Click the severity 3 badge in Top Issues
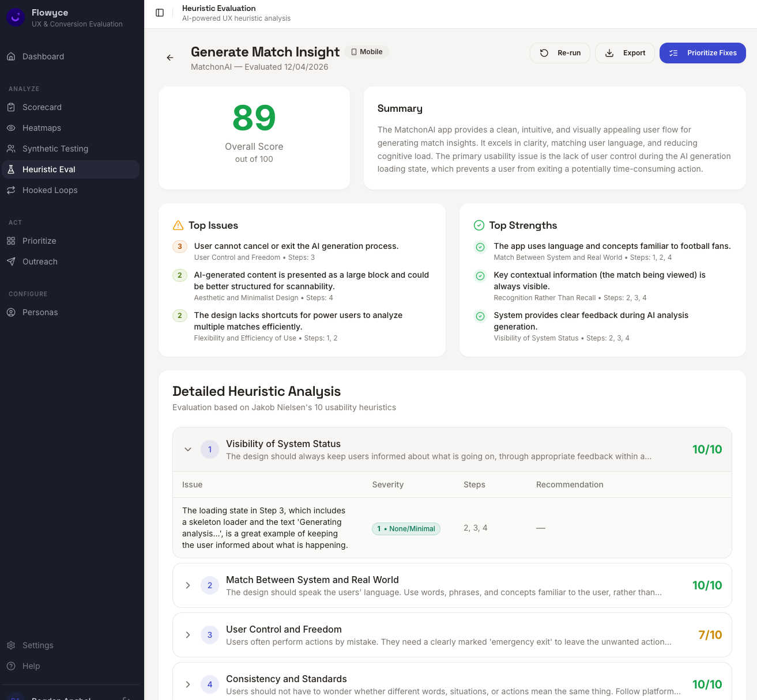Screen dimensions: 757x700 (180, 247)
